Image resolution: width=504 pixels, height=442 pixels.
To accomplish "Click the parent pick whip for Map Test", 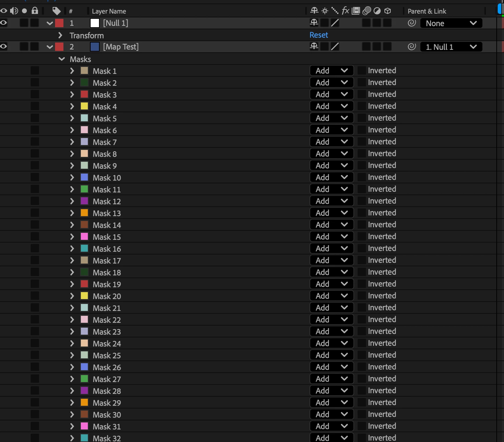I will (x=412, y=47).
